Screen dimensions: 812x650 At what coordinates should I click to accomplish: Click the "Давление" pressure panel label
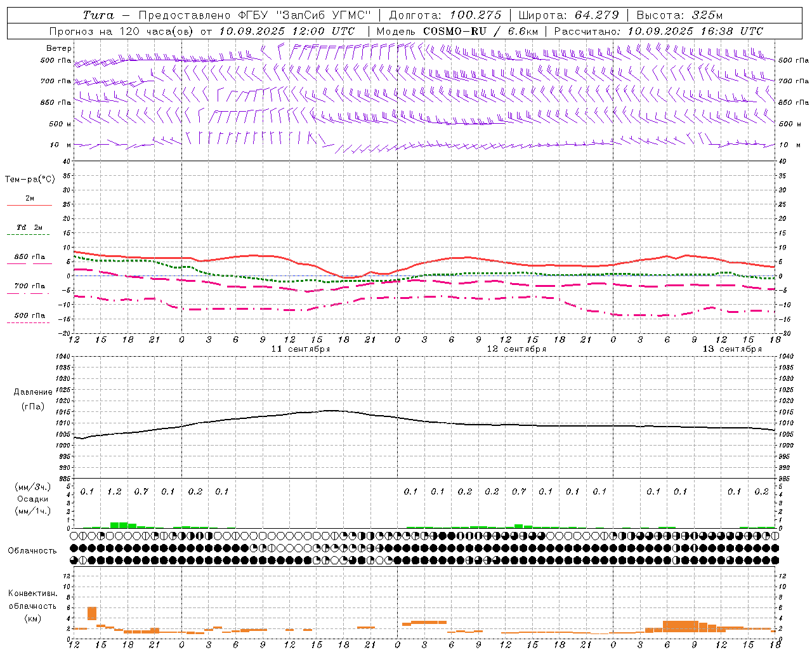pos(33,392)
